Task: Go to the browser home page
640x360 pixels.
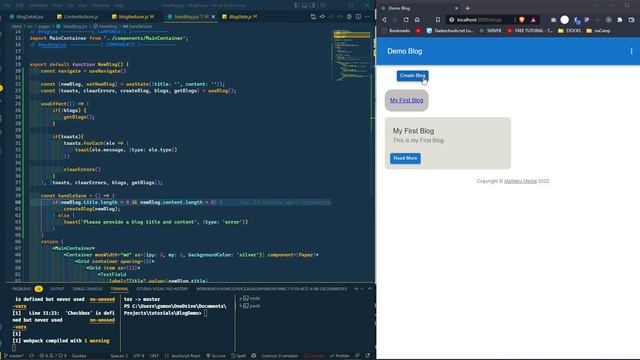Action: point(417,20)
